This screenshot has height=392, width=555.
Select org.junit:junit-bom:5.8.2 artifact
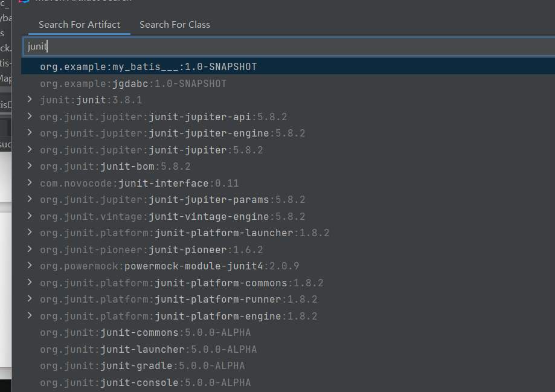[x=115, y=167]
